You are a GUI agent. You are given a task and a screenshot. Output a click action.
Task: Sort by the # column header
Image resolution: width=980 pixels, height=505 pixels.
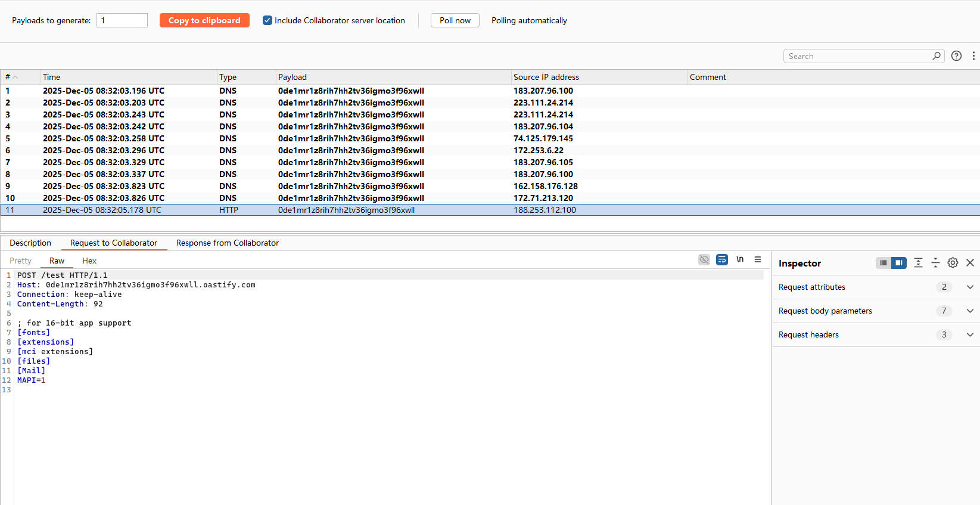click(x=20, y=77)
